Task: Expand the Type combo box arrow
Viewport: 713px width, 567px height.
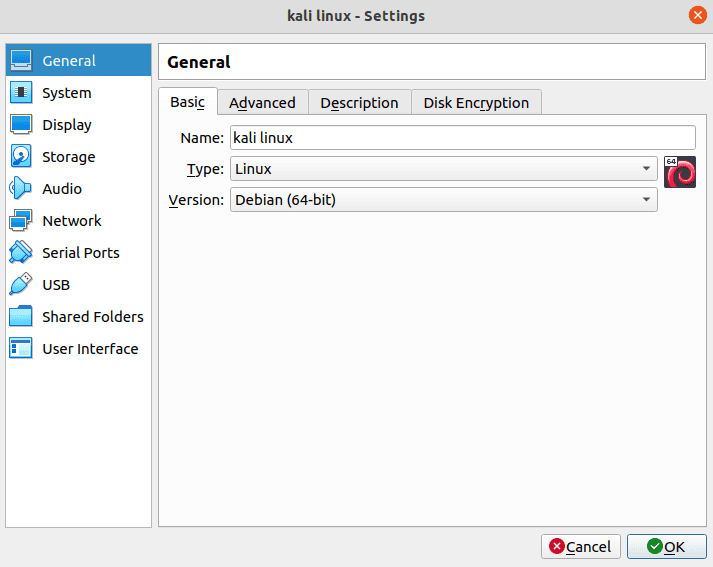Action: point(646,169)
